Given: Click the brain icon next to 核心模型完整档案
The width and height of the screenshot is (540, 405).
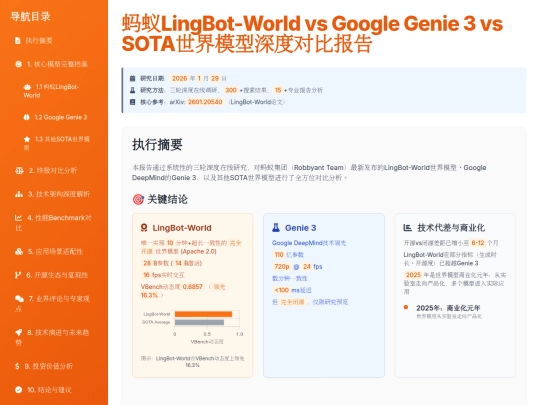Looking at the screenshot, I should [19, 64].
